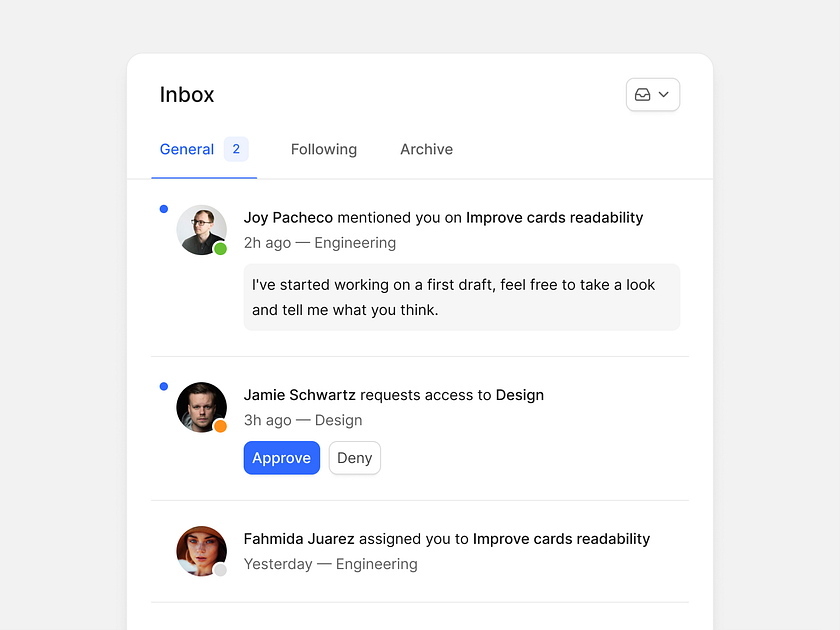Click Joy Pacheco's avatar

pos(201,230)
